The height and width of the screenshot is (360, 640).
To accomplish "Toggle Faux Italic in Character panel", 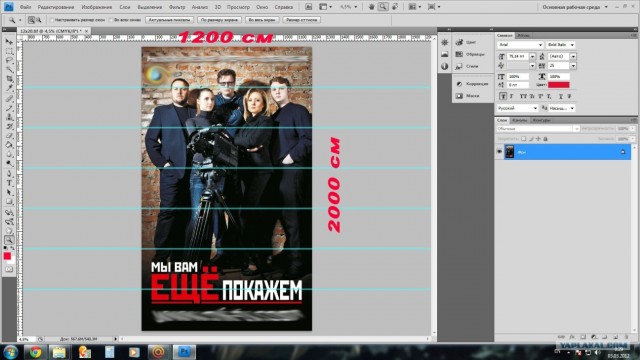I will (511, 96).
